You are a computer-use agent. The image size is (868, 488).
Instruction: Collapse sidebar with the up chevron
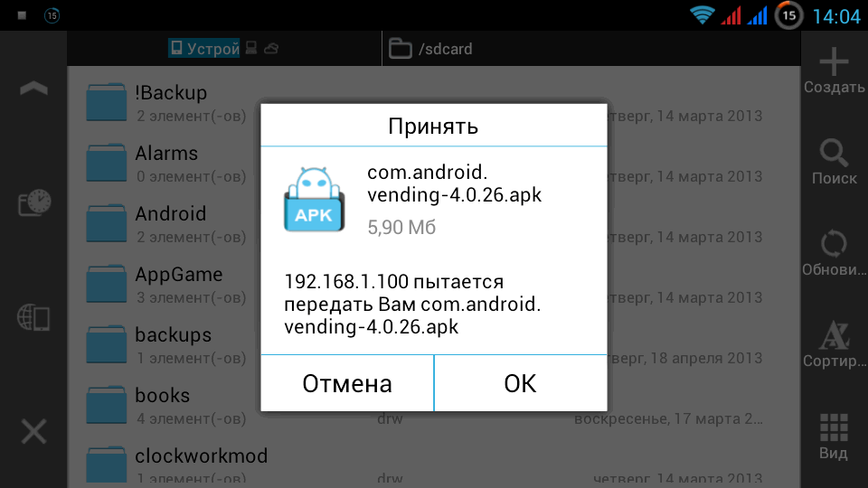pyautogui.click(x=33, y=89)
